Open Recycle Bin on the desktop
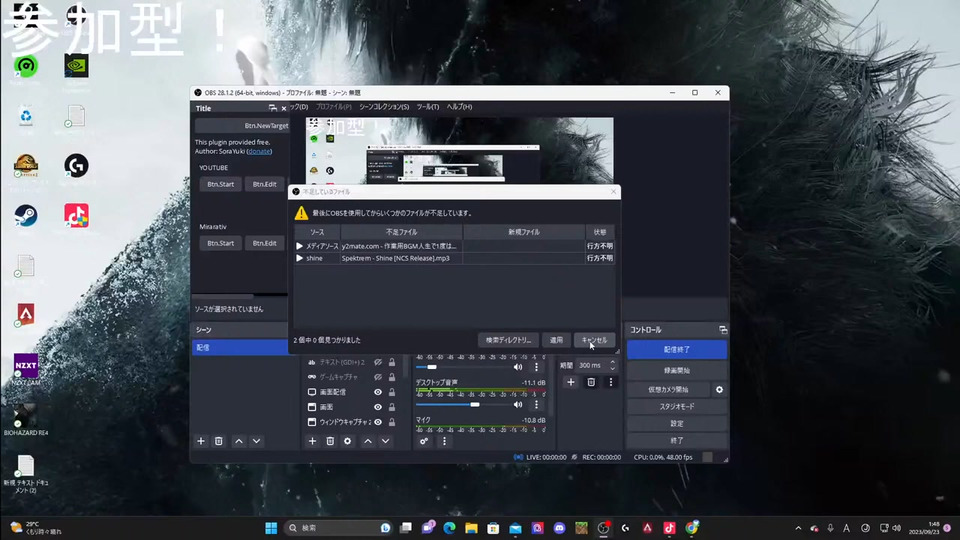960x540 pixels. coord(26,116)
